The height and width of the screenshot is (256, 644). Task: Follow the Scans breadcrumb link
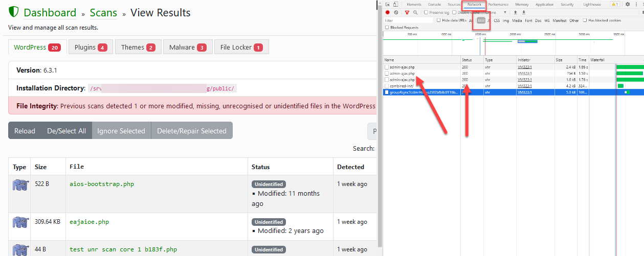coord(103,13)
